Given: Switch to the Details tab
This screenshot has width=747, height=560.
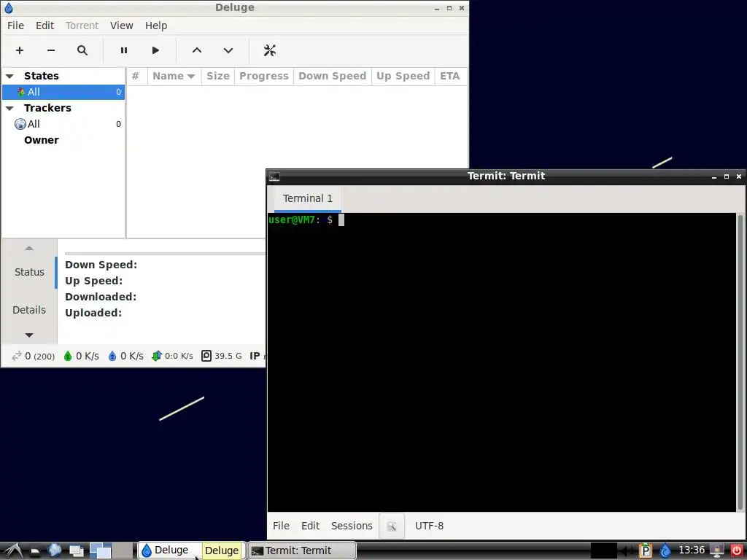Looking at the screenshot, I should click(29, 310).
